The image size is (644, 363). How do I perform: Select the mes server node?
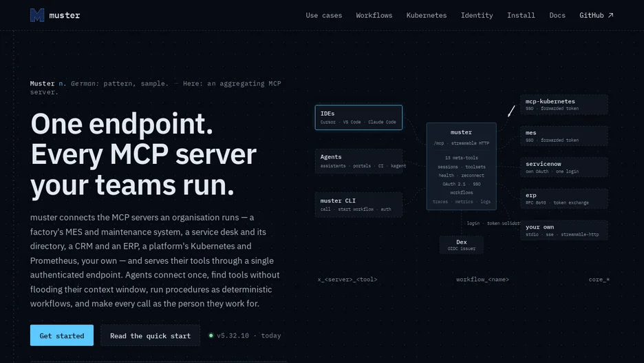pyautogui.click(x=564, y=136)
